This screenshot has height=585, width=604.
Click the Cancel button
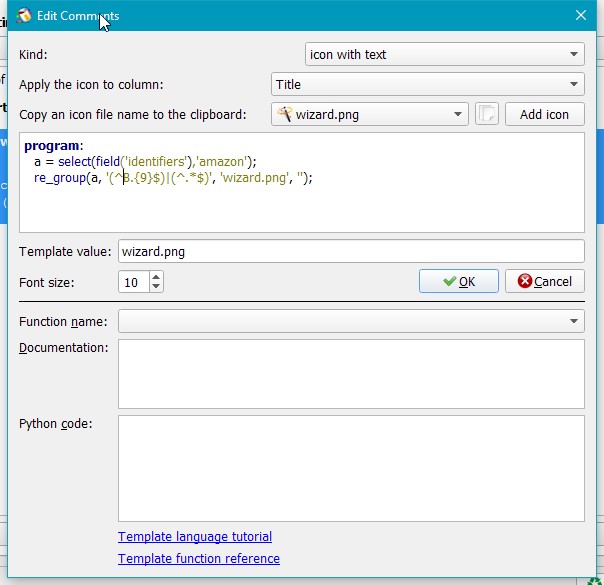pyautogui.click(x=545, y=281)
